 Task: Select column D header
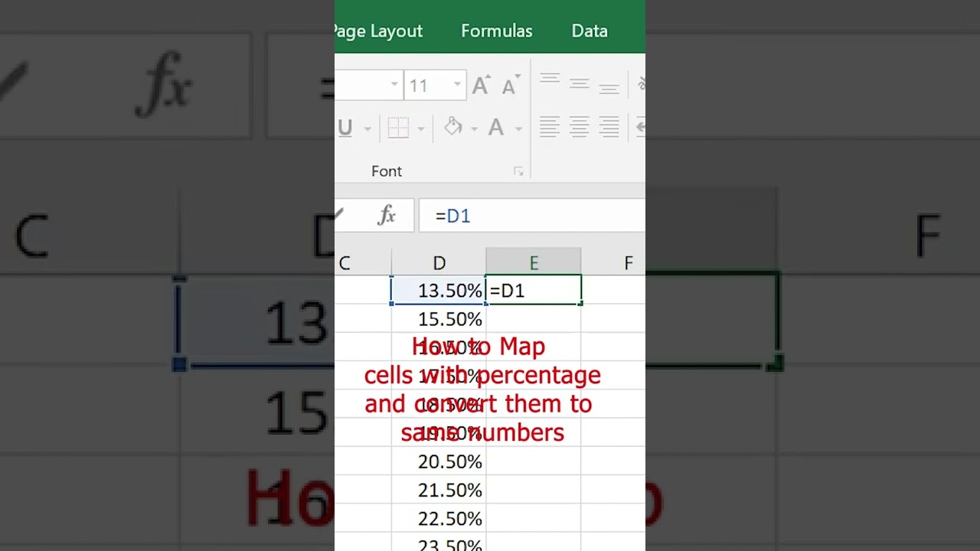439,263
